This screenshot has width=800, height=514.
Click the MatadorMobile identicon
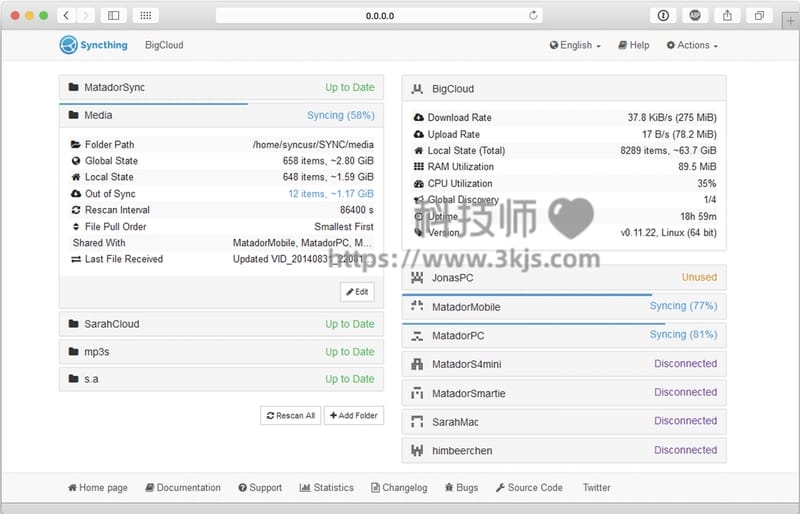tap(417, 306)
